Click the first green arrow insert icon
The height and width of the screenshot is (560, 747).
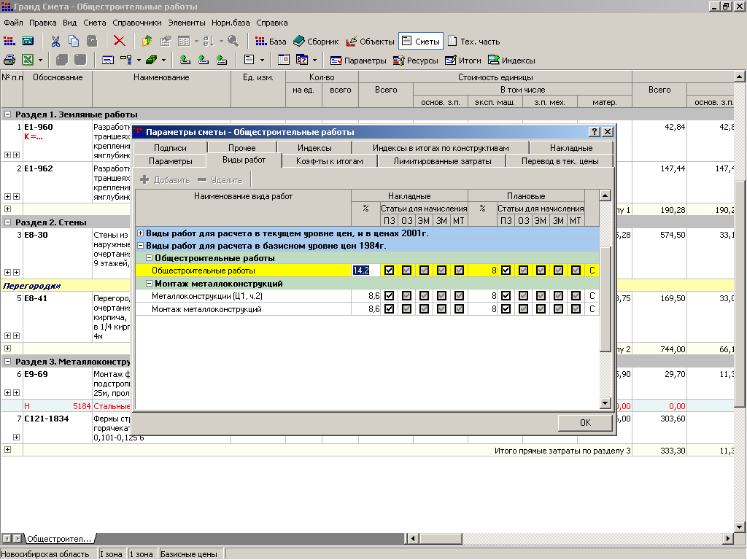185,60
